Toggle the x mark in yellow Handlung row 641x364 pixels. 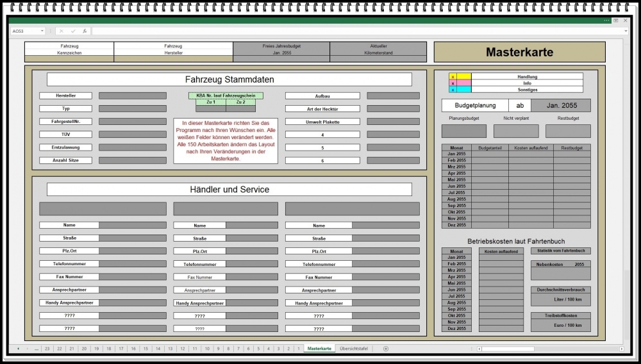(453, 77)
